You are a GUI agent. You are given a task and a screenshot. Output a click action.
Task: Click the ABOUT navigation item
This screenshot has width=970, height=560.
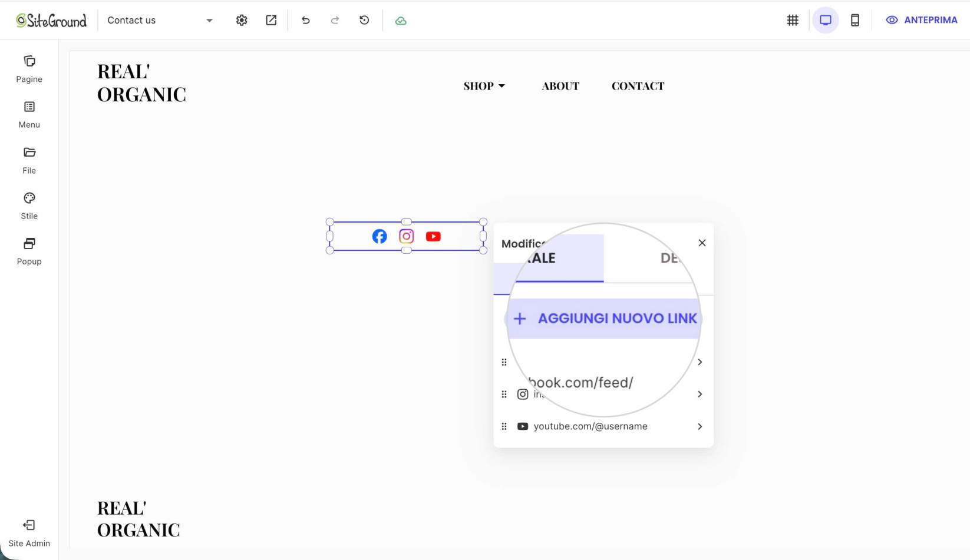click(560, 86)
